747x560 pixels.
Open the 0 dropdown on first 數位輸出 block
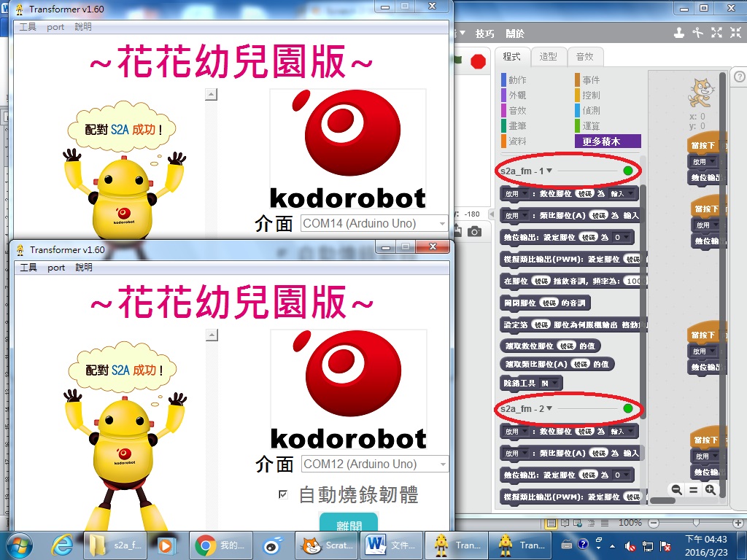[x=622, y=237]
